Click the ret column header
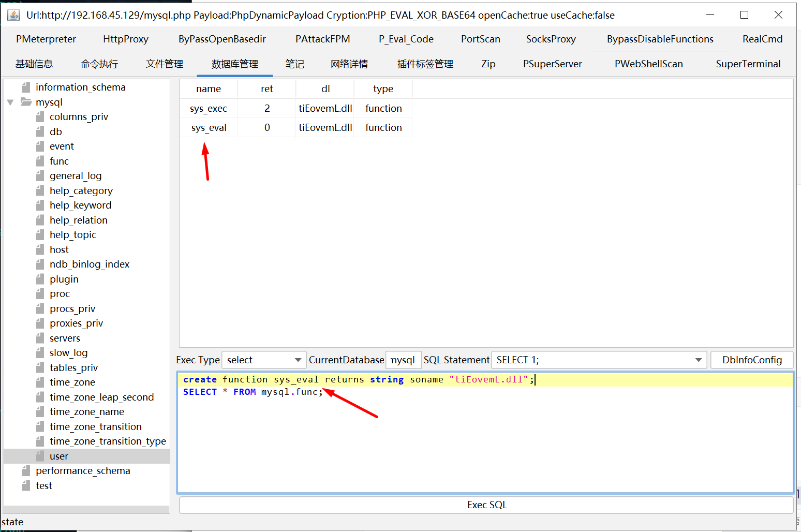The width and height of the screenshot is (801, 532). point(267,88)
